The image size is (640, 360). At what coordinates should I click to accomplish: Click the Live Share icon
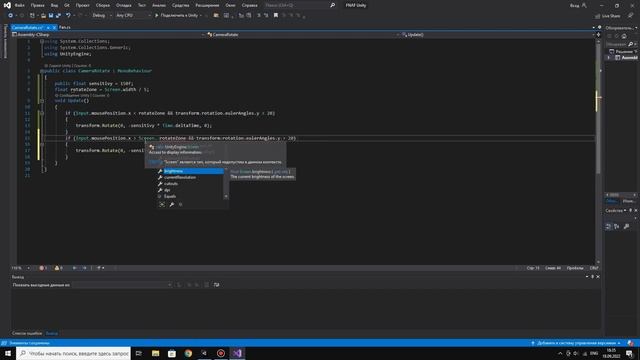point(598,16)
